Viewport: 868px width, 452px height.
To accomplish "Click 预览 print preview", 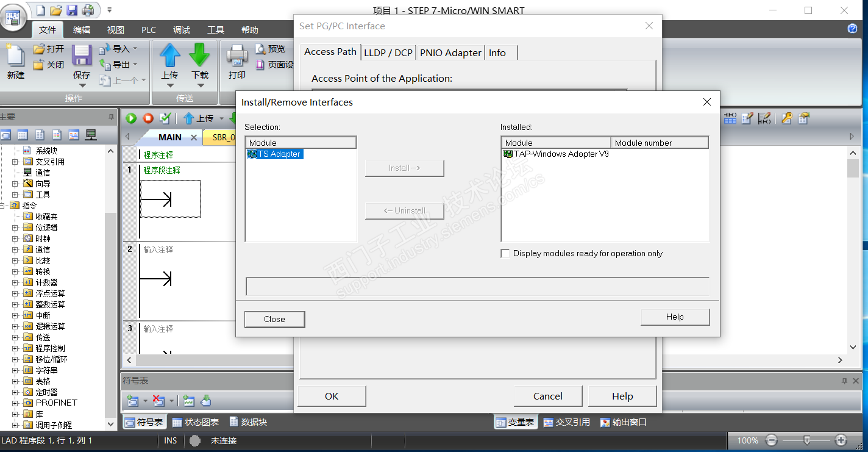I will tap(270, 49).
